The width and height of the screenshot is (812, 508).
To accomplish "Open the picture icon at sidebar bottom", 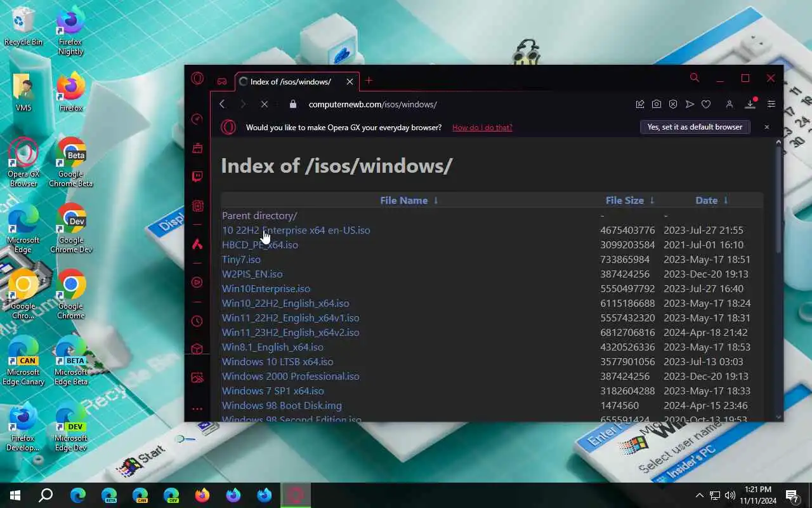I will 197,378.
